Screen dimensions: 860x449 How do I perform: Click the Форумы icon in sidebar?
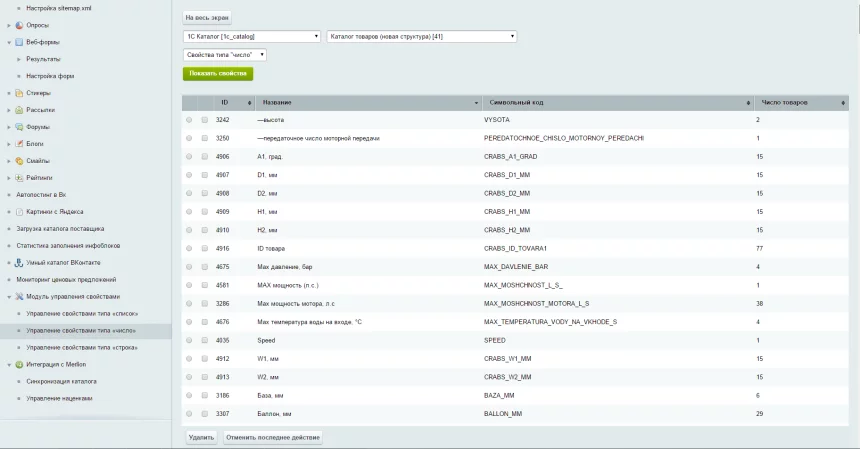(20, 127)
